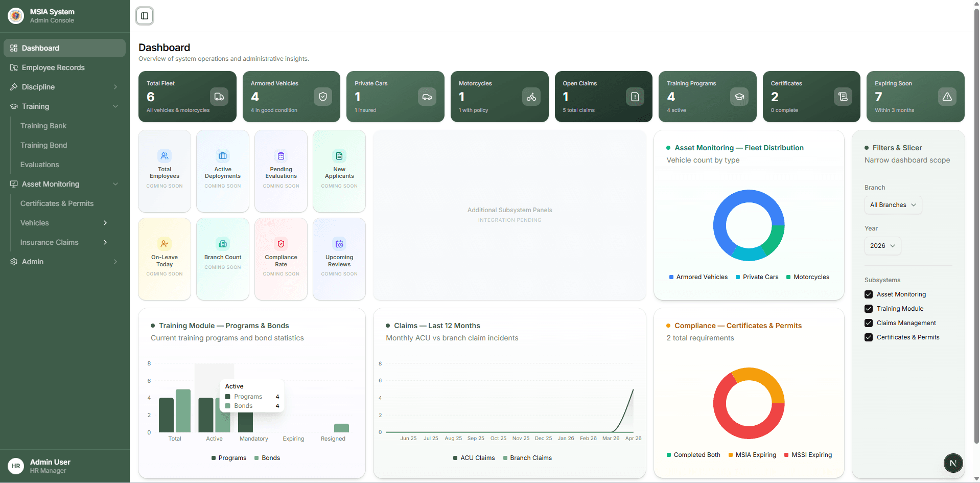Click the Motorcycles bike icon
This screenshot has height=483, width=980.
coord(531,97)
